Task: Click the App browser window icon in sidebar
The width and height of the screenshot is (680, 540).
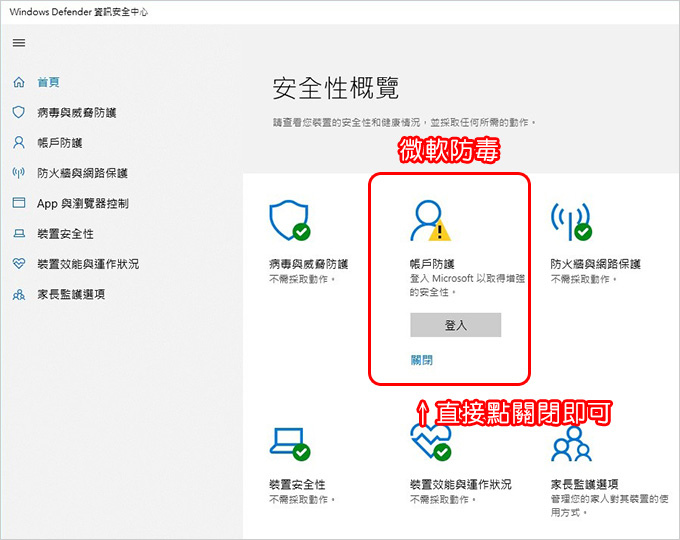Action: tap(19, 203)
